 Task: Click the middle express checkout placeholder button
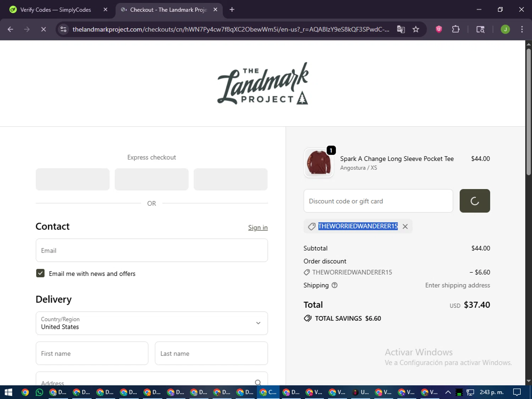click(x=151, y=179)
